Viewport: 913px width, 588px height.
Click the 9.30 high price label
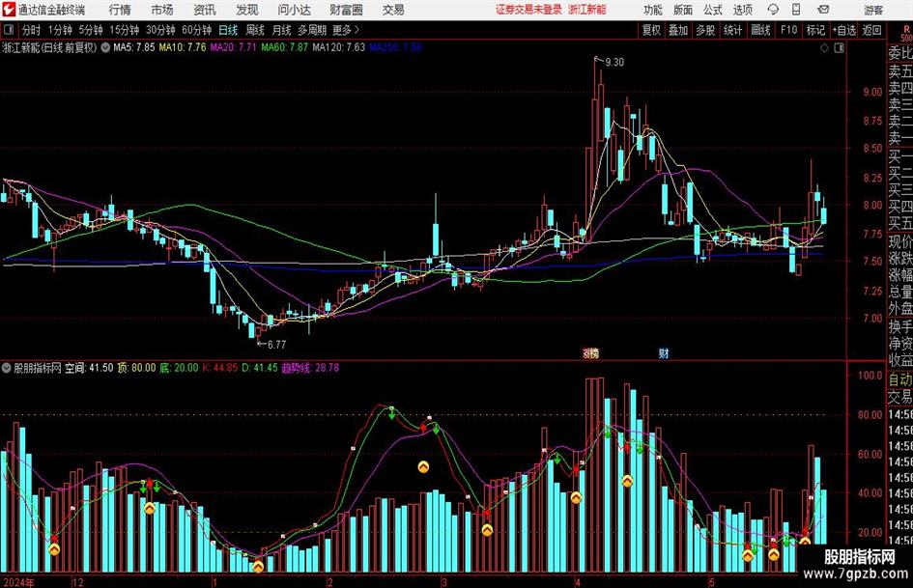click(x=614, y=63)
